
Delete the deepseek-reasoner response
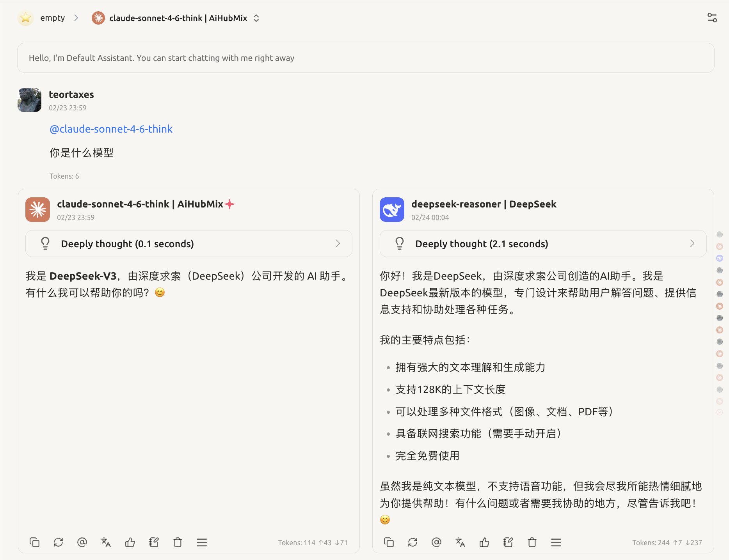pyautogui.click(x=532, y=542)
